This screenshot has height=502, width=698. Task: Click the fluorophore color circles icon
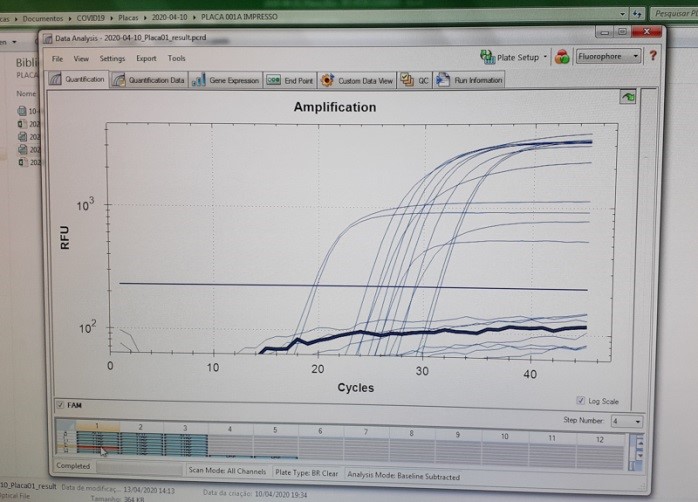coord(563,57)
